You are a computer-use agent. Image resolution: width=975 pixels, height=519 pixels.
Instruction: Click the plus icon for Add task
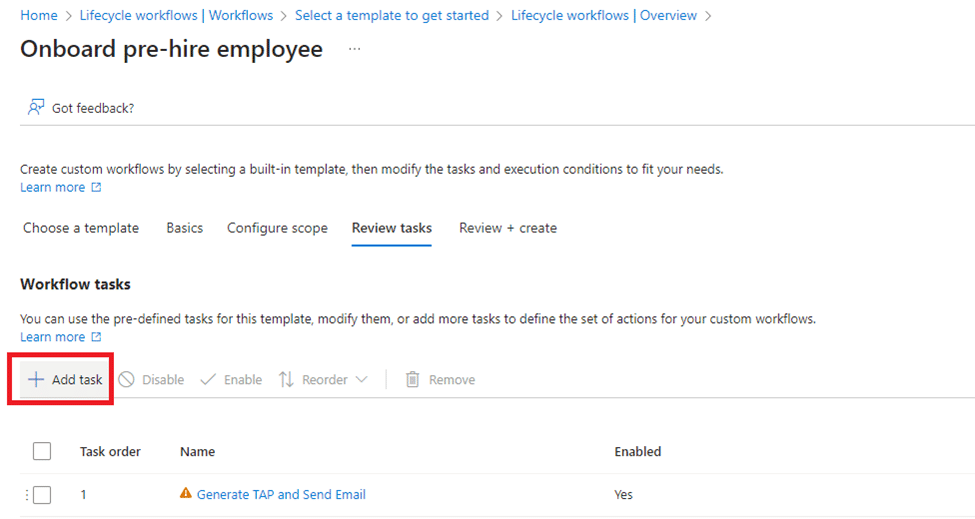point(36,380)
